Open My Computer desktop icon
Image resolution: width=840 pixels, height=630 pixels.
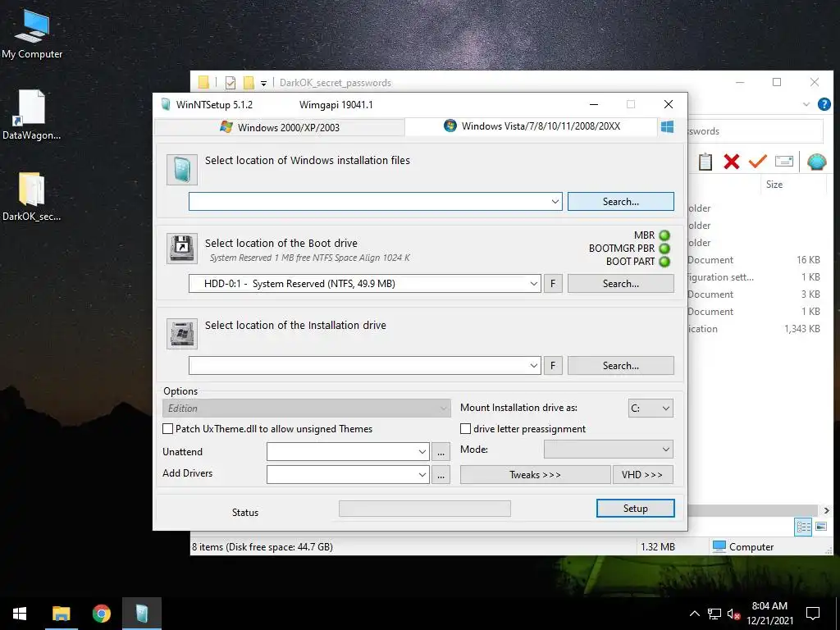(32, 33)
